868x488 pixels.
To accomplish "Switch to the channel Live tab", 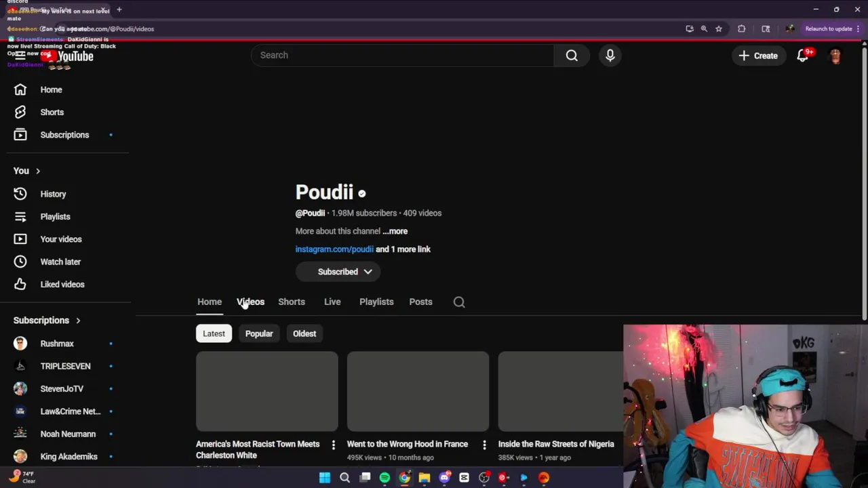I will point(332,302).
